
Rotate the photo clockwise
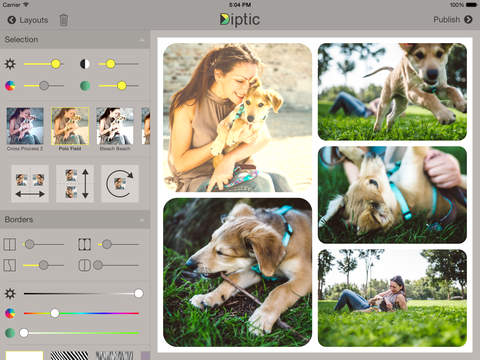pos(120,184)
